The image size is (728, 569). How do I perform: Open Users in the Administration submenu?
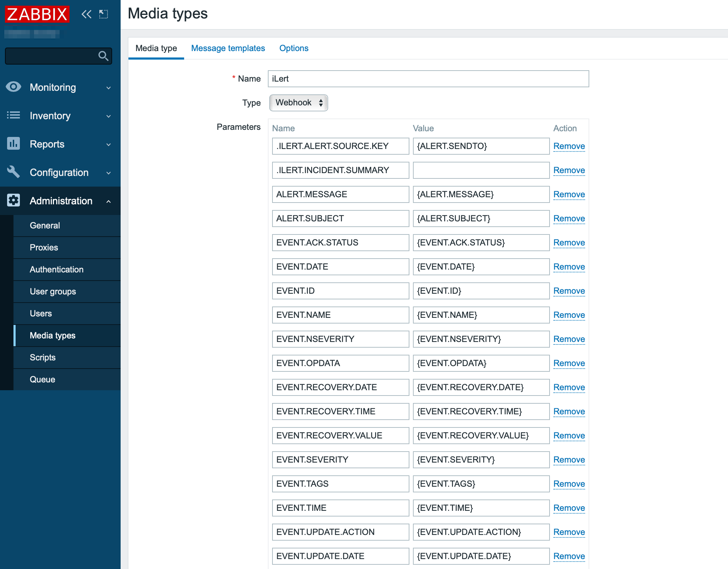coord(41,314)
